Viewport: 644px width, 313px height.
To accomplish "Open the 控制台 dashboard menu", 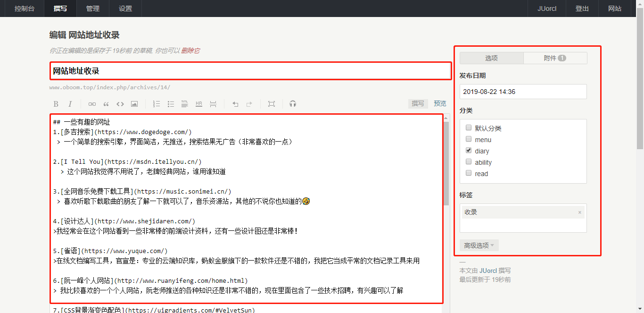I will [25, 8].
